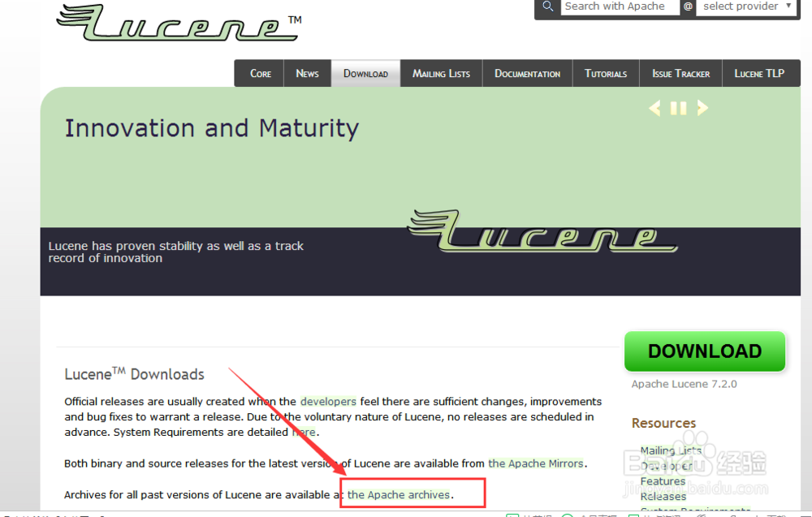
Task: Click the Apache Lucene 7.2.0 text
Action: click(684, 384)
